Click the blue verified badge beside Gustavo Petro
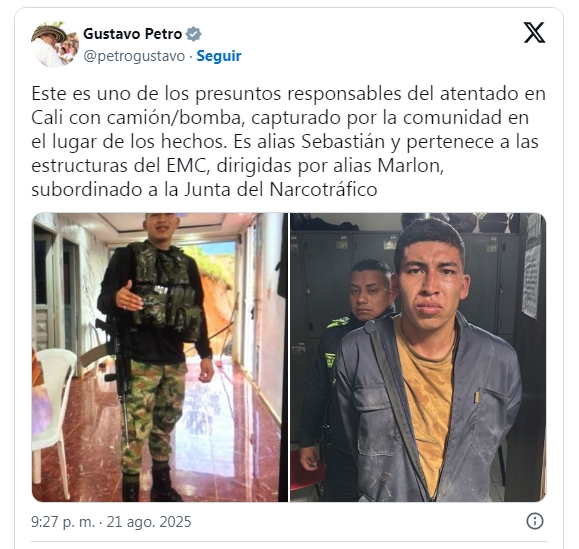This screenshot has height=549, width=579. [193, 34]
